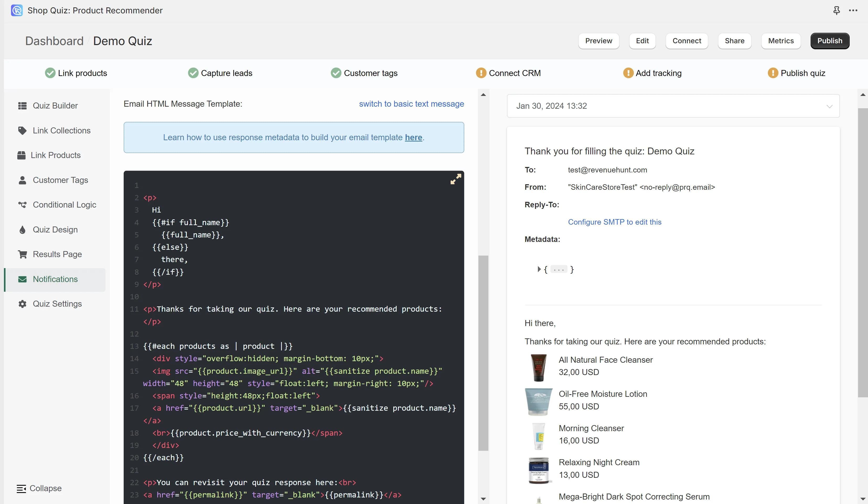Click Relaxing Night Cream product image

pos(538,470)
